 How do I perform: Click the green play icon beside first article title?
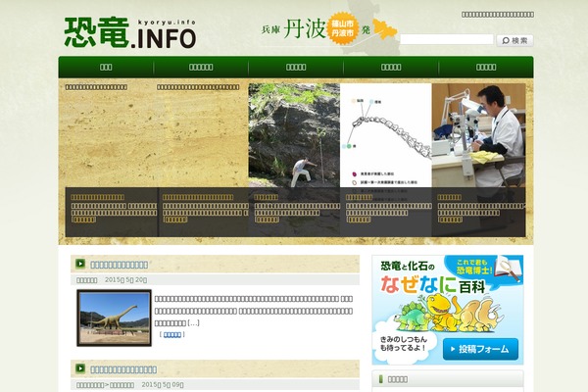(x=80, y=264)
